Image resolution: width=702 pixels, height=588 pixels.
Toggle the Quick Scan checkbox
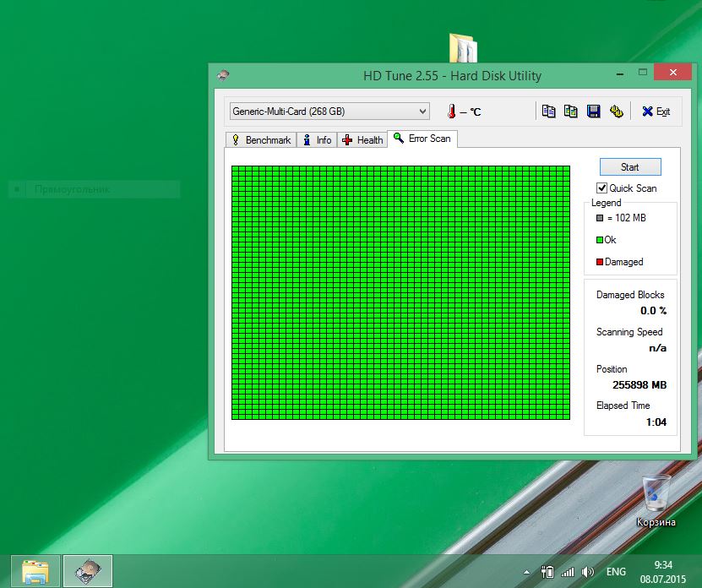[x=602, y=188]
